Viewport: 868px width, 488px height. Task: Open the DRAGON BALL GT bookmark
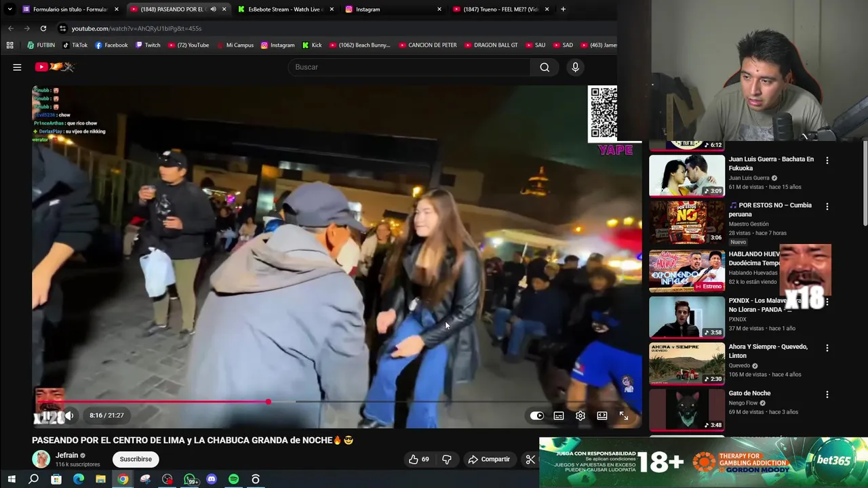[x=491, y=45]
